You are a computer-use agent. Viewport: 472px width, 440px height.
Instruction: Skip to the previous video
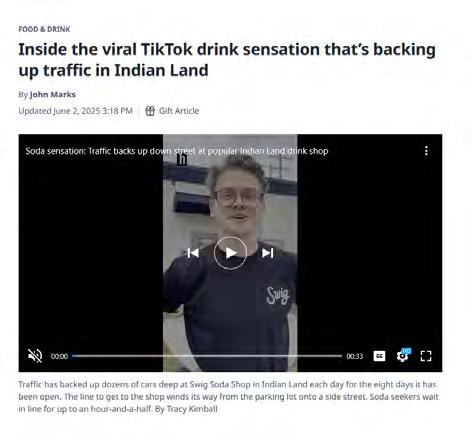click(193, 253)
